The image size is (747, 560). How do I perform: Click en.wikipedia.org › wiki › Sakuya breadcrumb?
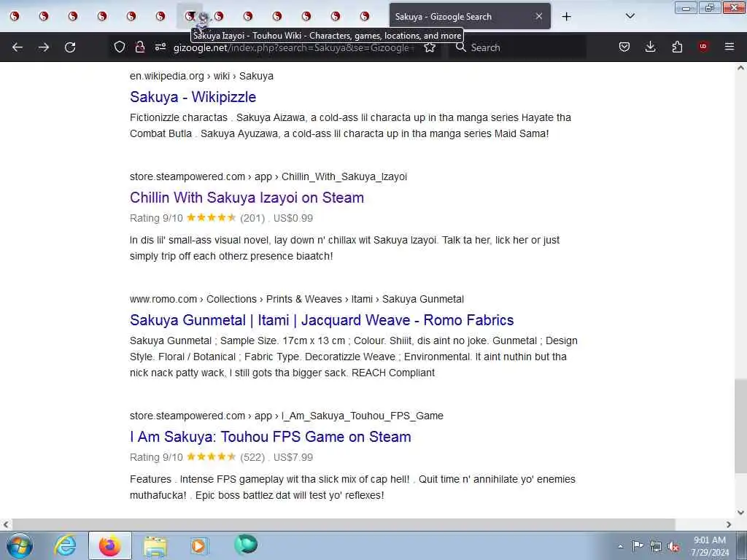click(x=201, y=76)
